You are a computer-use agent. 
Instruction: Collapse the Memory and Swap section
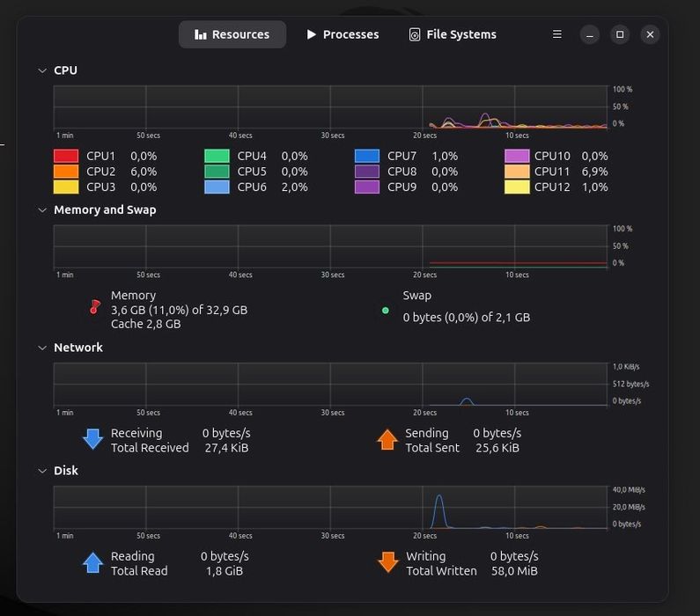[x=42, y=210]
